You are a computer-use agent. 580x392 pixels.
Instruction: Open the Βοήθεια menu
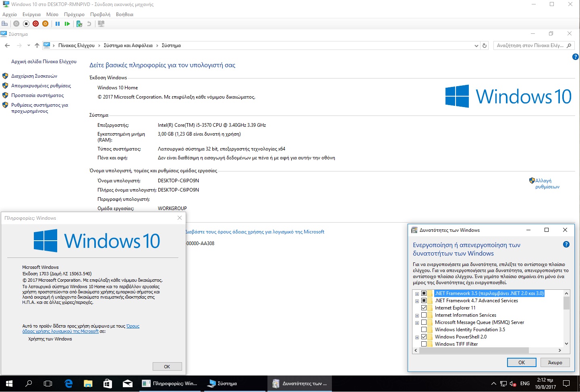[124, 14]
